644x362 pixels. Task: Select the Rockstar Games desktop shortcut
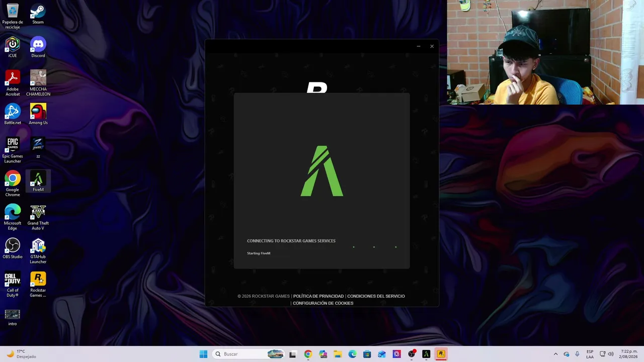point(38,285)
